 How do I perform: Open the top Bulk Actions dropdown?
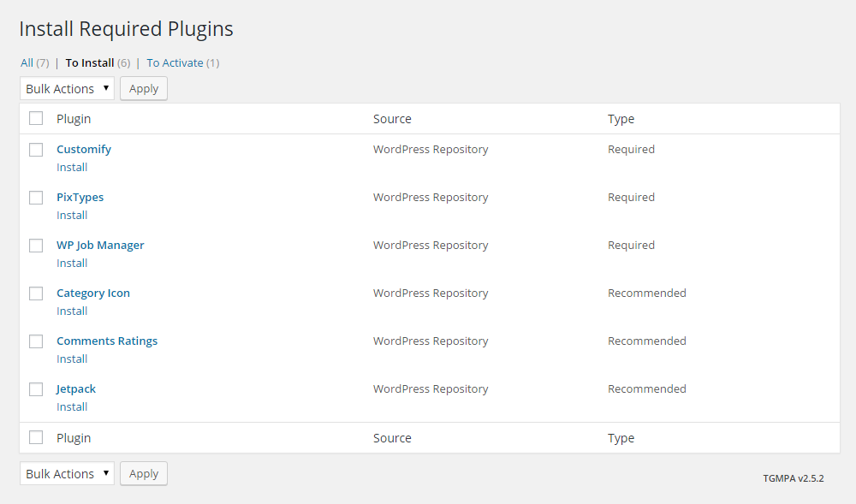(x=67, y=89)
